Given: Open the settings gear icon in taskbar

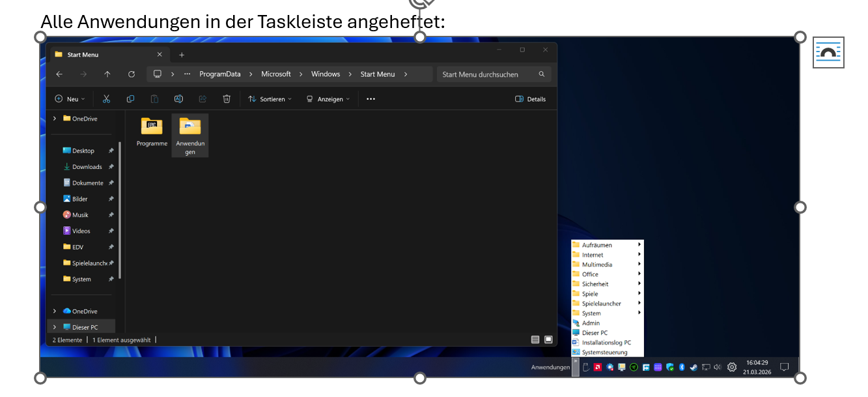Looking at the screenshot, I should point(732,367).
